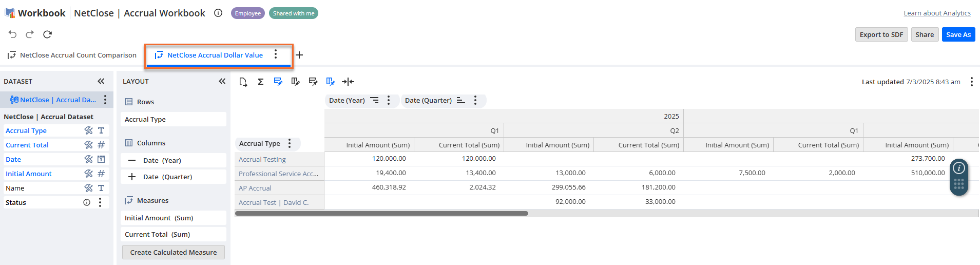Viewport: 980px width, 265px height.
Task: Add a new tab with plus icon
Action: (299, 55)
